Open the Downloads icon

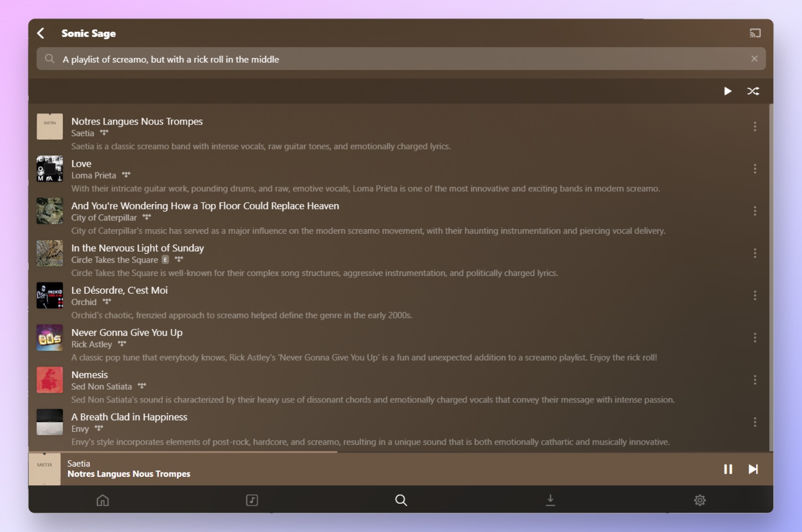pos(550,500)
